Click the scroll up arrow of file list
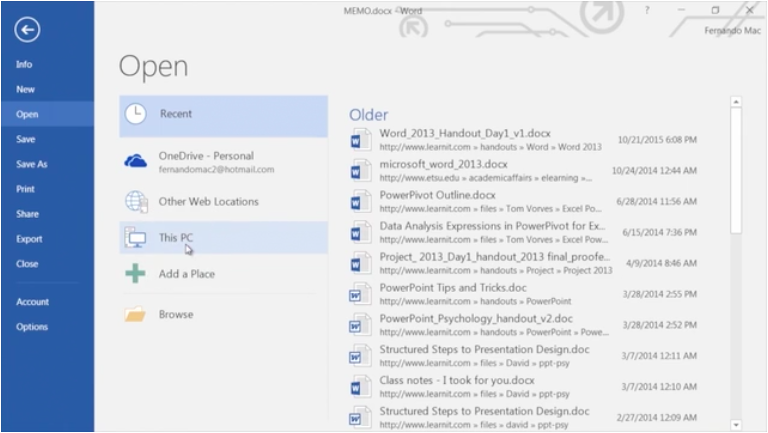 coord(736,102)
